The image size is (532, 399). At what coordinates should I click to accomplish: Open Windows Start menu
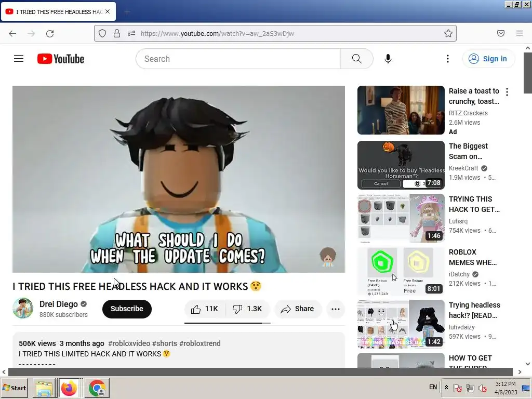point(15,388)
